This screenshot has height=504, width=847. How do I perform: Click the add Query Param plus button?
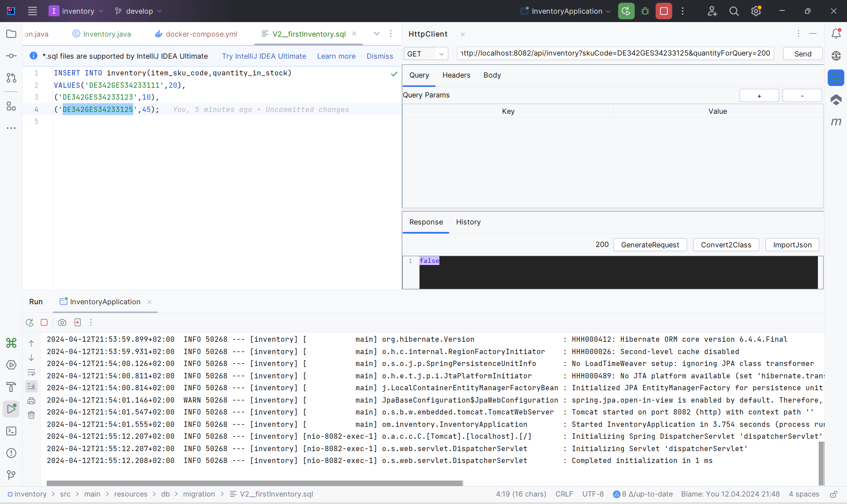coord(759,96)
